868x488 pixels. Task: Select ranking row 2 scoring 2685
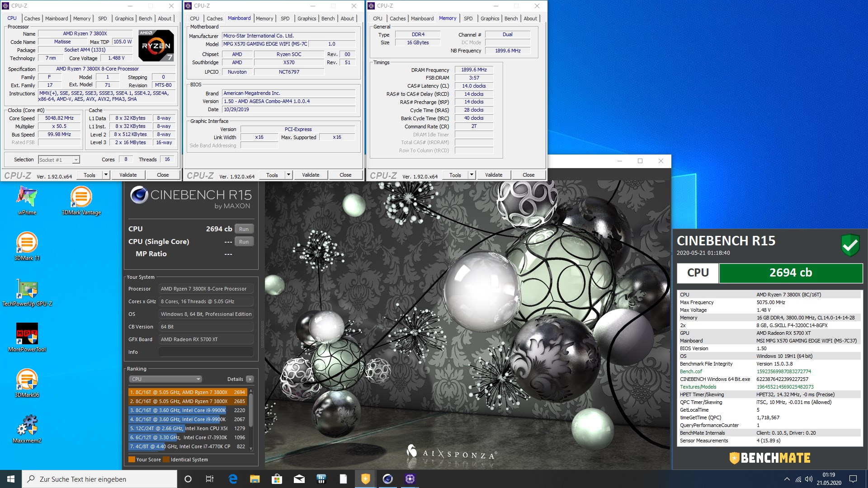pos(188,401)
